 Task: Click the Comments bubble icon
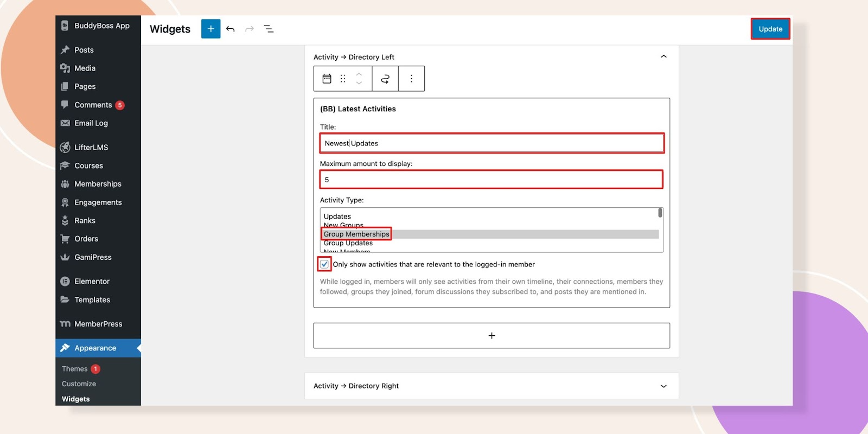click(65, 105)
